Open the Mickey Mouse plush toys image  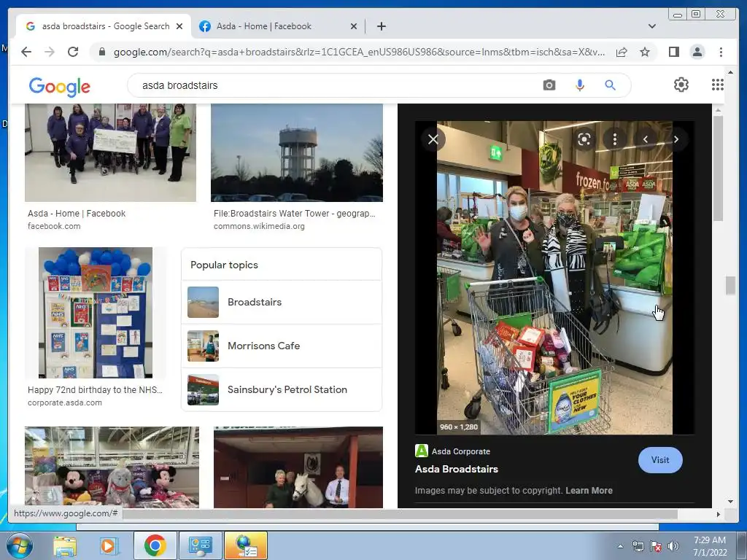[x=112, y=467]
